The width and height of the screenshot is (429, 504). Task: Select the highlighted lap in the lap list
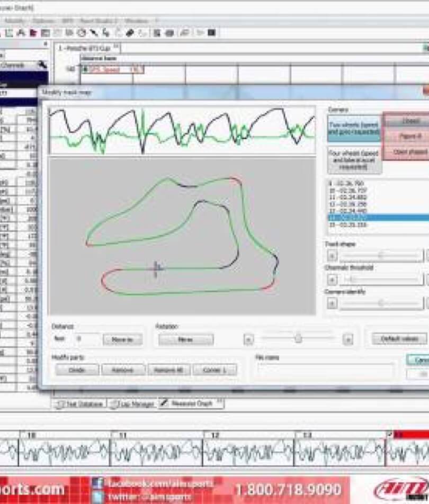pos(377,218)
